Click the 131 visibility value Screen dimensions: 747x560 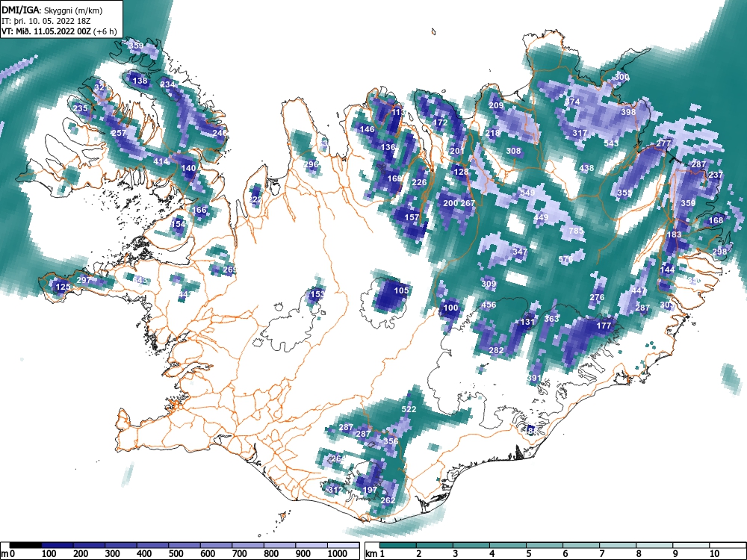(x=527, y=322)
